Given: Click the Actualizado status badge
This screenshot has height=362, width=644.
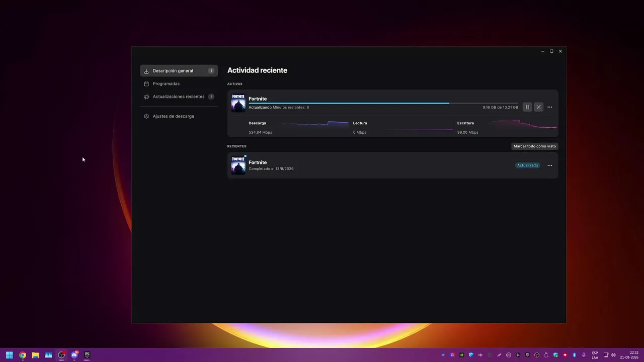Looking at the screenshot, I should [528, 165].
